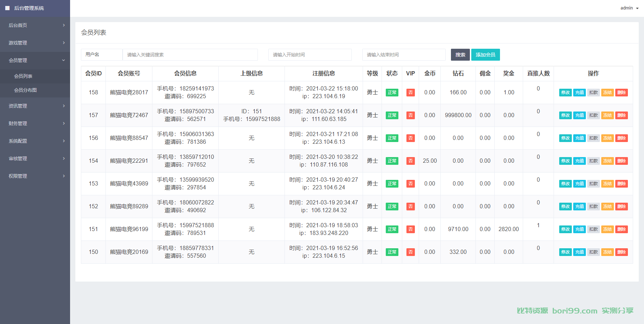Open the 会员分布图 submenu item

pos(35,90)
